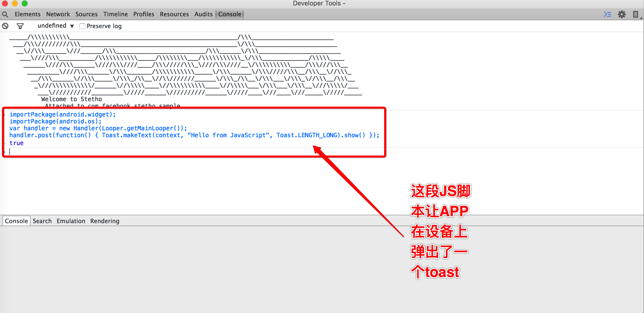Open the Network panel
Image resolution: width=644 pixels, height=313 pixels.
[58, 14]
